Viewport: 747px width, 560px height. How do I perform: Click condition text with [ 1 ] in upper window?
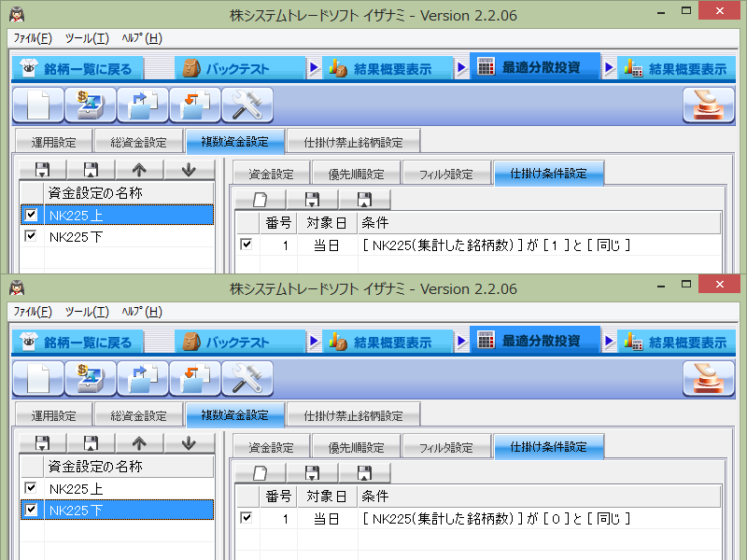coord(496,245)
